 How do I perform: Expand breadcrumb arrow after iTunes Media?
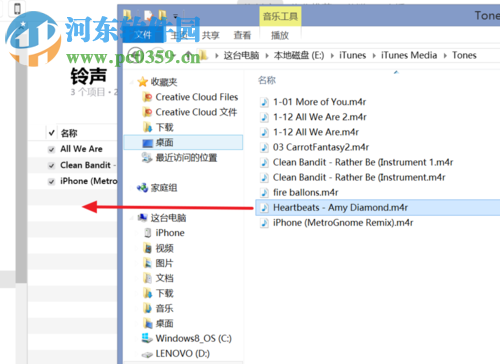coord(445,56)
